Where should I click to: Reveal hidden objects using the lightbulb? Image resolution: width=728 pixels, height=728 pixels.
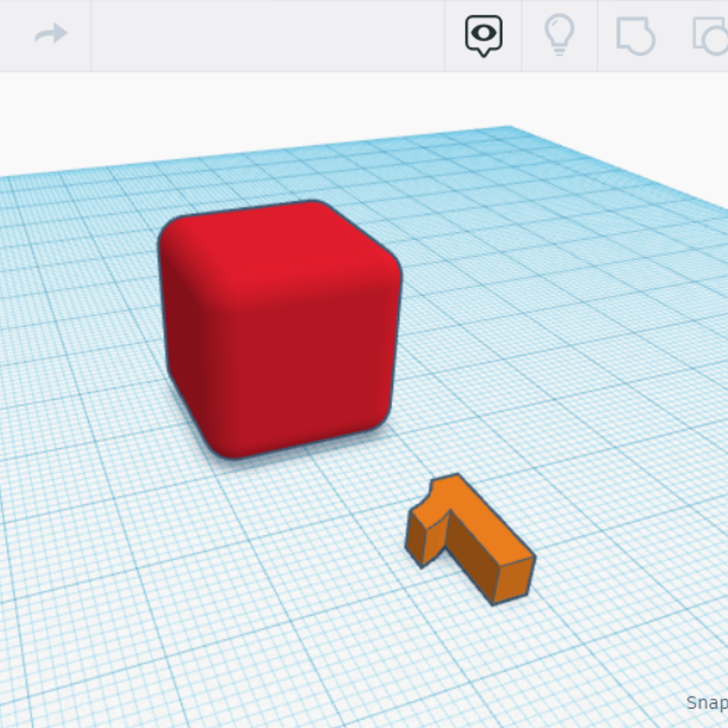(559, 34)
